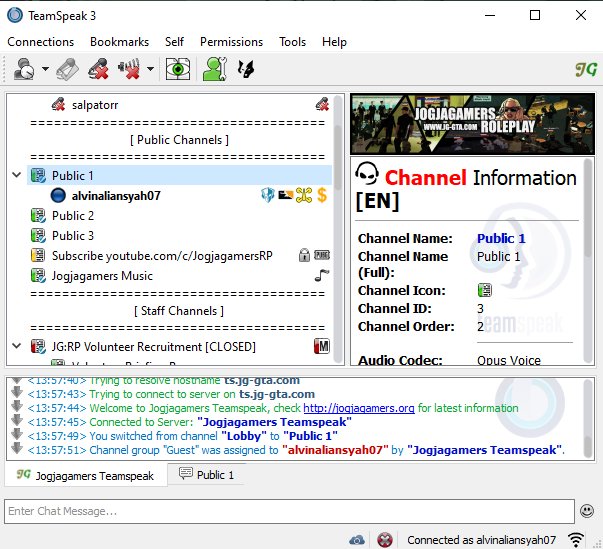Click the red M moderated icon on Recruitment row

click(x=321, y=346)
